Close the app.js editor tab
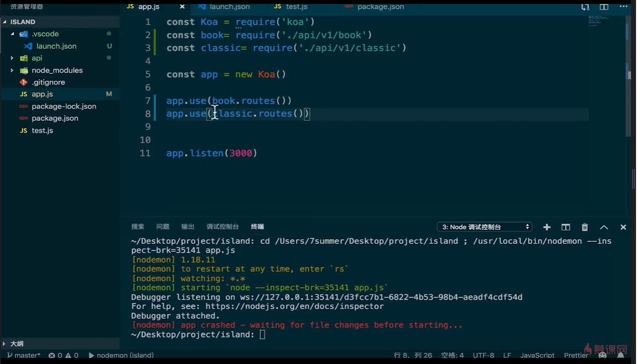Image resolution: width=637 pixels, height=364 pixels. click(x=182, y=7)
